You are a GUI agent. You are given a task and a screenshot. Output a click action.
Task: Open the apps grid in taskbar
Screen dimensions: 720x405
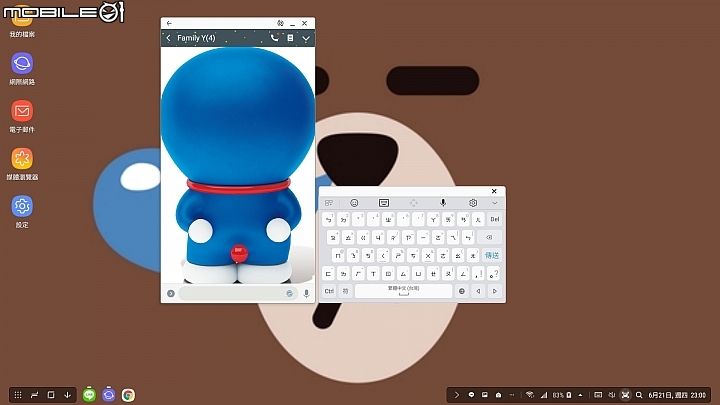(18, 395)
